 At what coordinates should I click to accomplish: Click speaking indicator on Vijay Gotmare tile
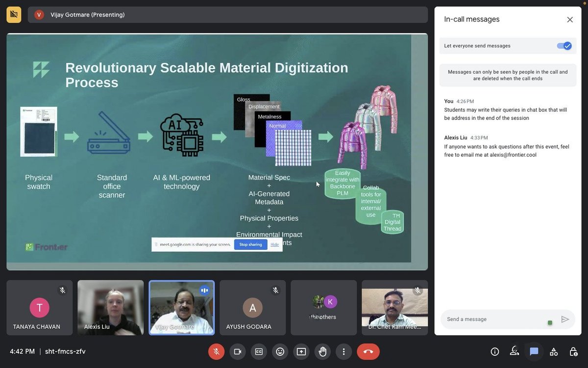(204, 290)
